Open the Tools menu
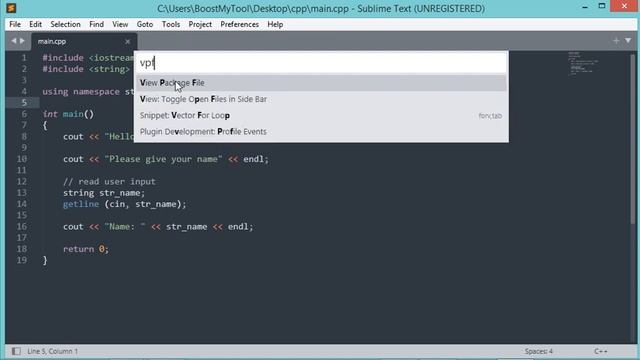 (x=171, y=24)
